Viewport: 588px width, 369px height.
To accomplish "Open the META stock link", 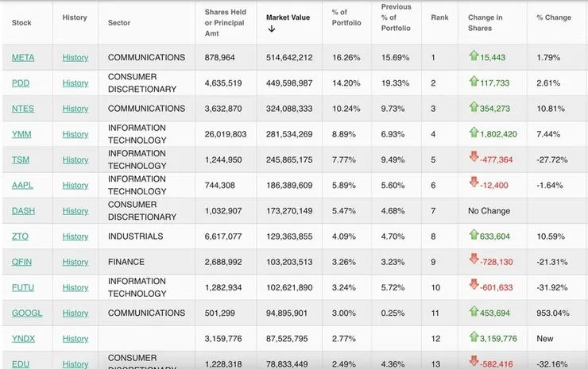I will (23, 57).
